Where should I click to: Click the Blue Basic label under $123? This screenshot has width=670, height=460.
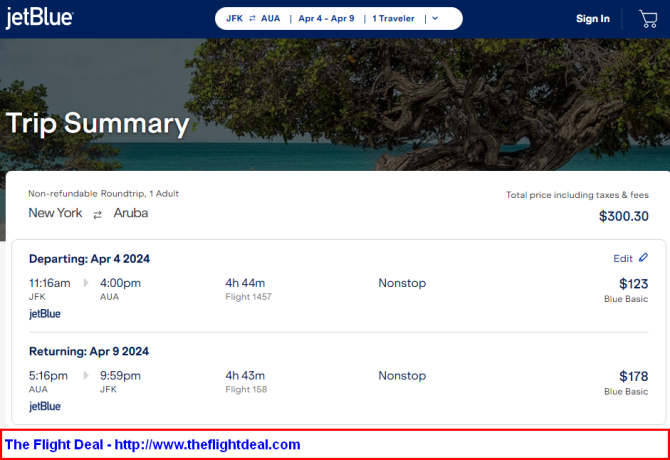[x=626, y=299]
